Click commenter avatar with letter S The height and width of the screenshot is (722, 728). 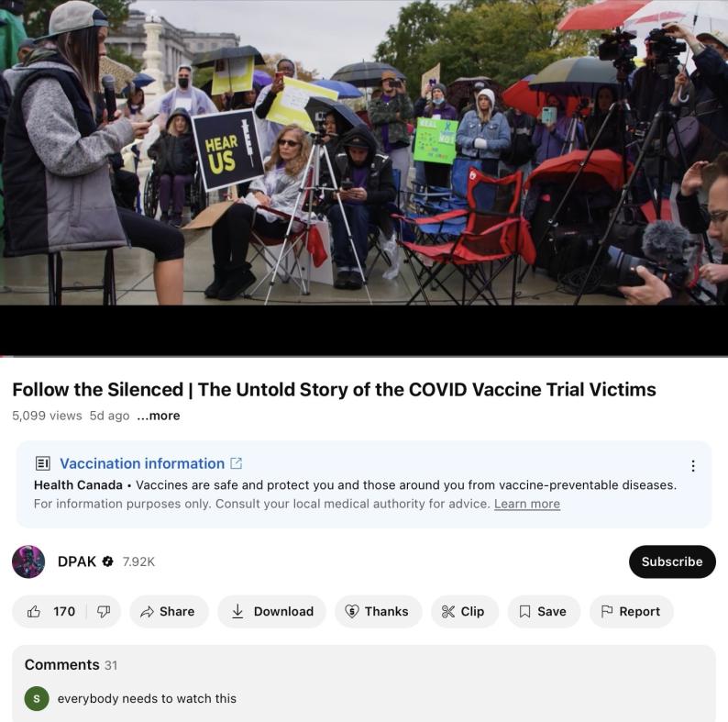click(x=37, y=698)
